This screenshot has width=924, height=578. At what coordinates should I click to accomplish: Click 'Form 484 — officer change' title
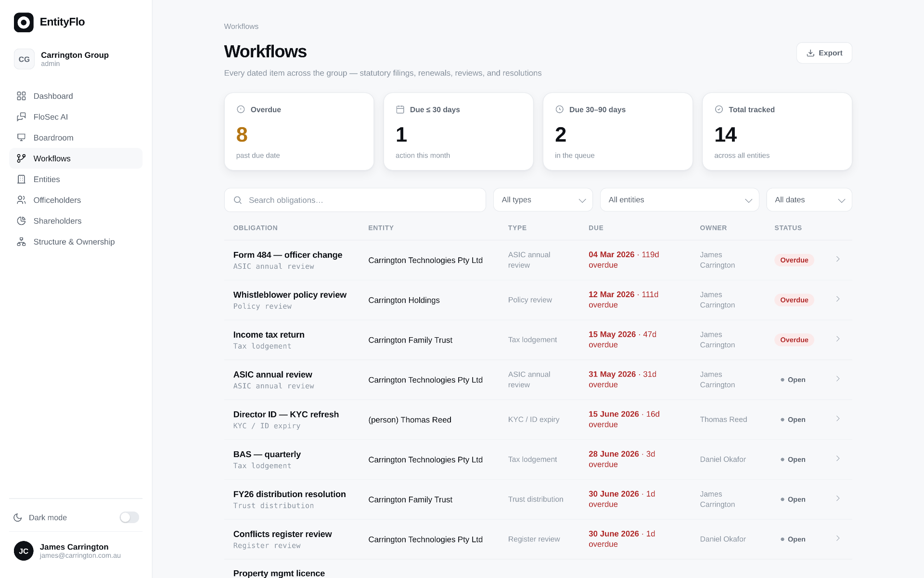coord(288,255)
